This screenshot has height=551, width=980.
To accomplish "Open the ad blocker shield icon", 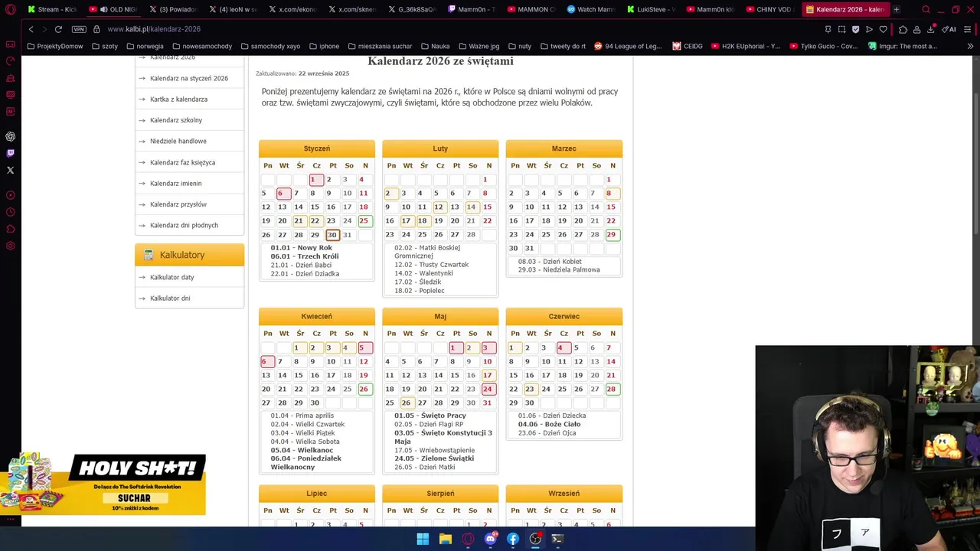I will 855,29.
